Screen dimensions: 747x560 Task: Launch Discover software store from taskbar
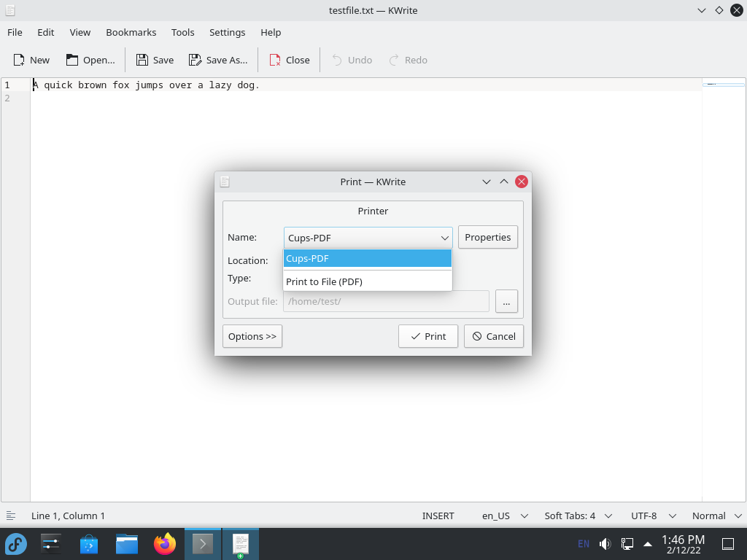pos(88,544)
